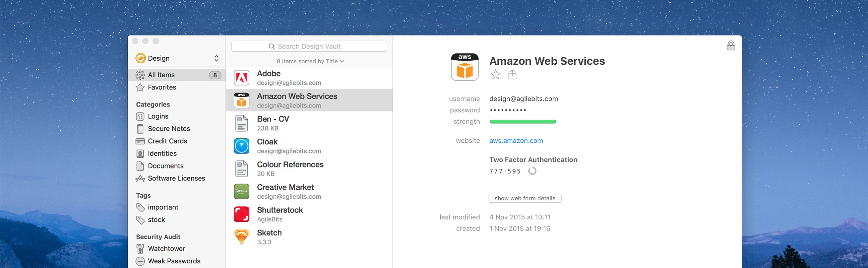868x268 pixels.
Task: Filter items by the stock tag
Action: tap(157, 220)
